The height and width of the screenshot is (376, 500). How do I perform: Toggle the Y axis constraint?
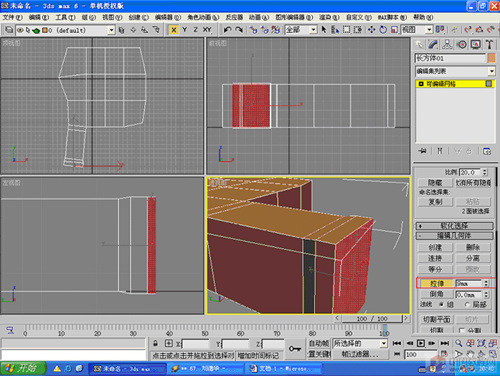click(185, 30)
